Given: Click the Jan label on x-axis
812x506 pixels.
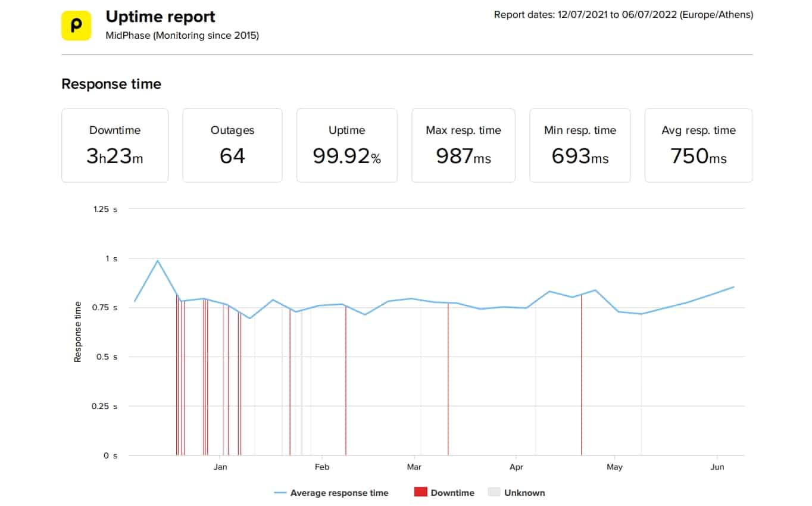Looking at the screenshot, I should (x=220, y=467).
